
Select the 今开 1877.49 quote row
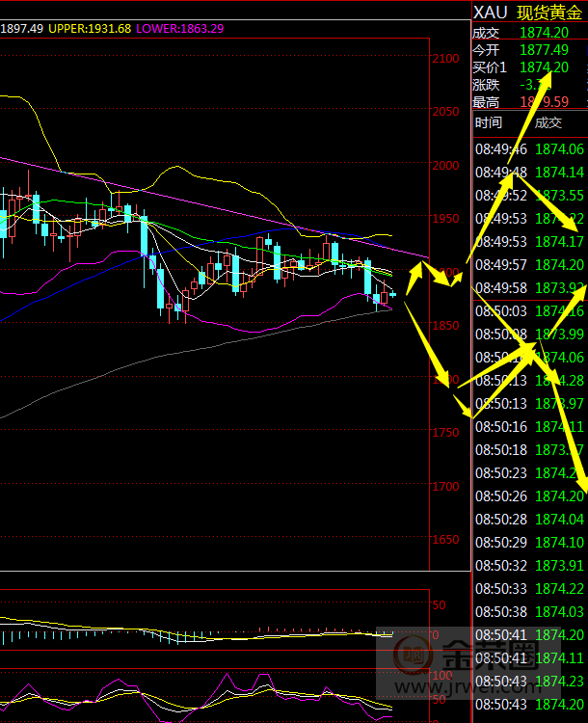click(x=528, y=49)
